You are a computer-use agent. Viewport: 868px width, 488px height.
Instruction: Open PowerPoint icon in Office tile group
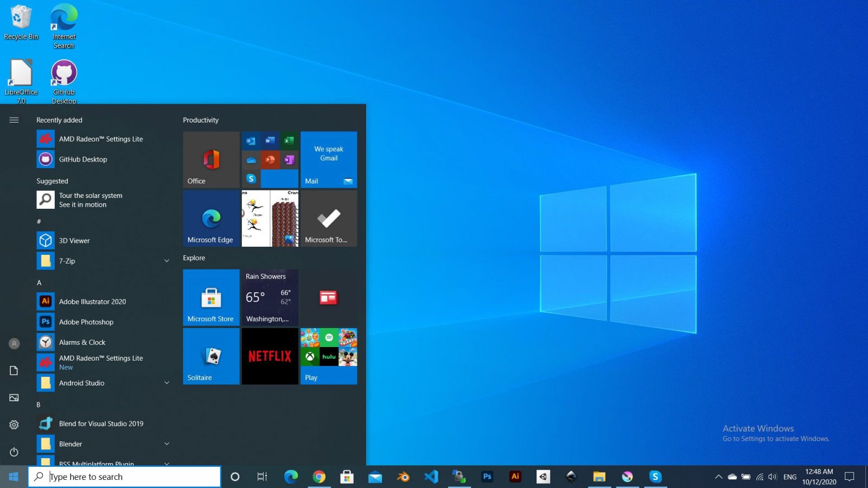tap(270, 160)
